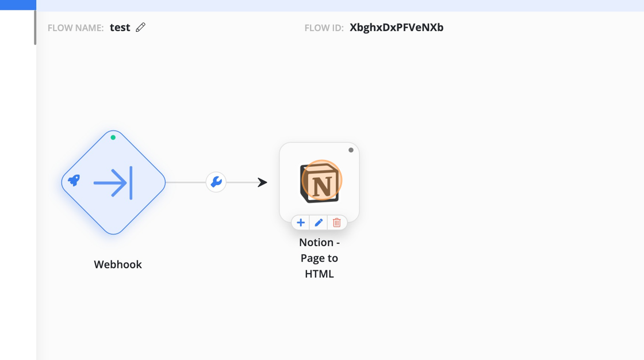Click the left sidebar scrollbar
The height and width of the screenshot is (360, 644).
[x=35, y=28]
